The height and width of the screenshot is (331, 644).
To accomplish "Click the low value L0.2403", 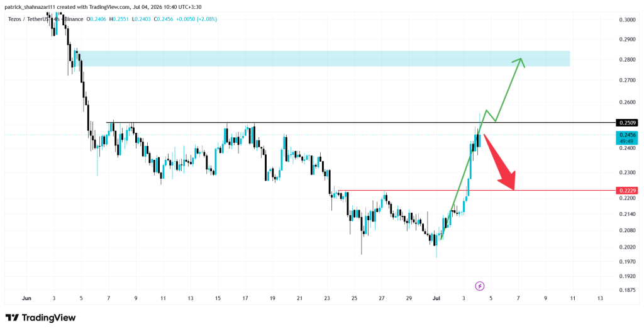I will click(140, 20).
